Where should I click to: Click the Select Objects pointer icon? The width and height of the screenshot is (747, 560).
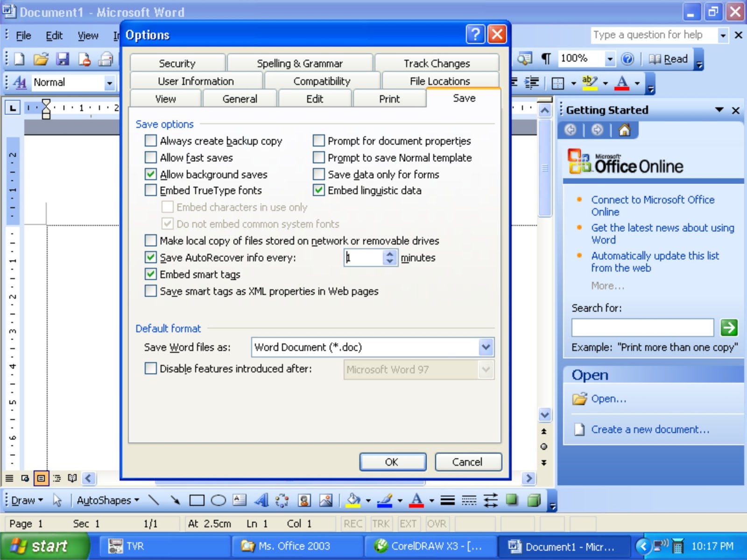57,500
